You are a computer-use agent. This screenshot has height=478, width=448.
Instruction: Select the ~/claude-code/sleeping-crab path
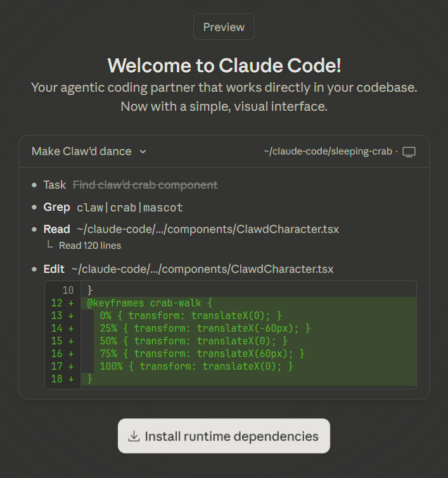[328, 151]
